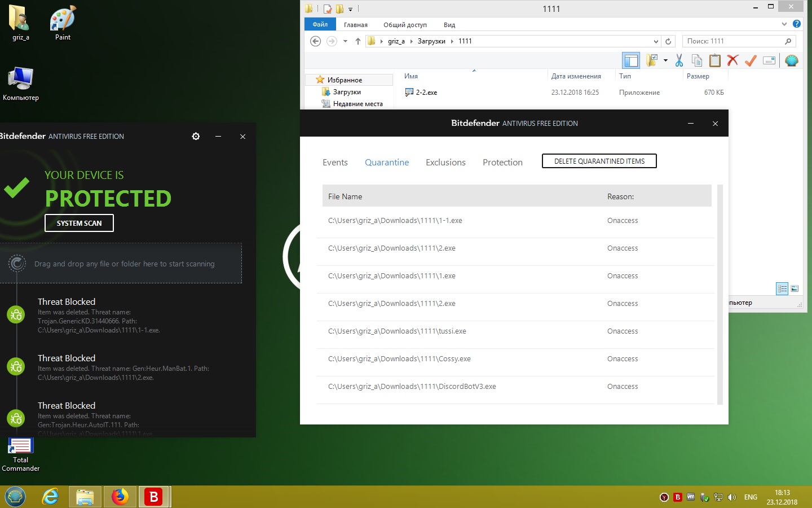Switch to details view in Explorer
This screenshot has width=812, height=508.
pos(782,288)
